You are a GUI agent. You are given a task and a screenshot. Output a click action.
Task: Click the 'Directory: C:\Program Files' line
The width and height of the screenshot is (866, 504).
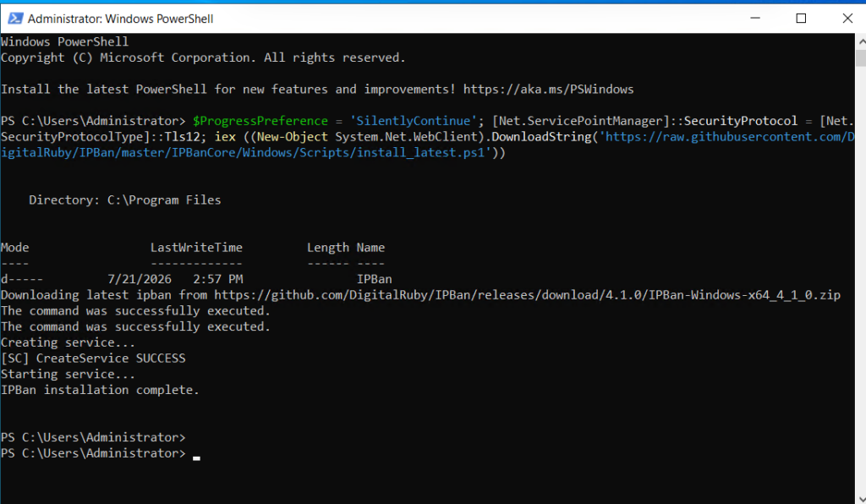tap(125, 200)
